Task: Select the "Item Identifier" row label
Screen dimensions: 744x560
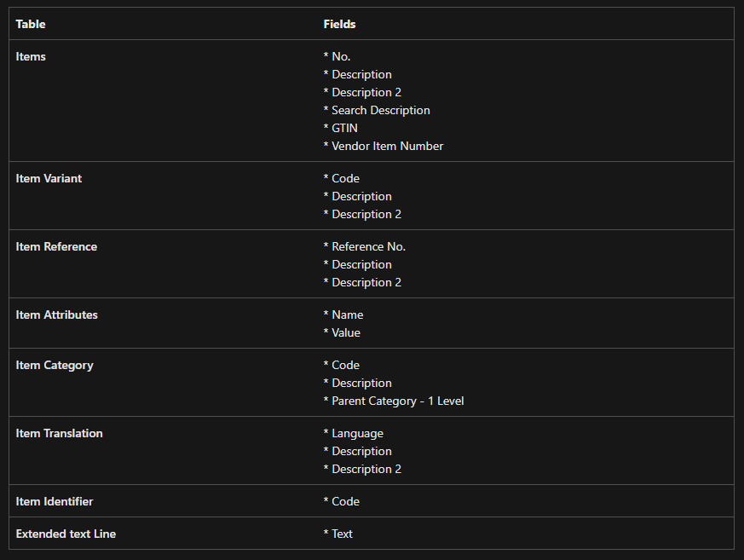Action: 55,501
